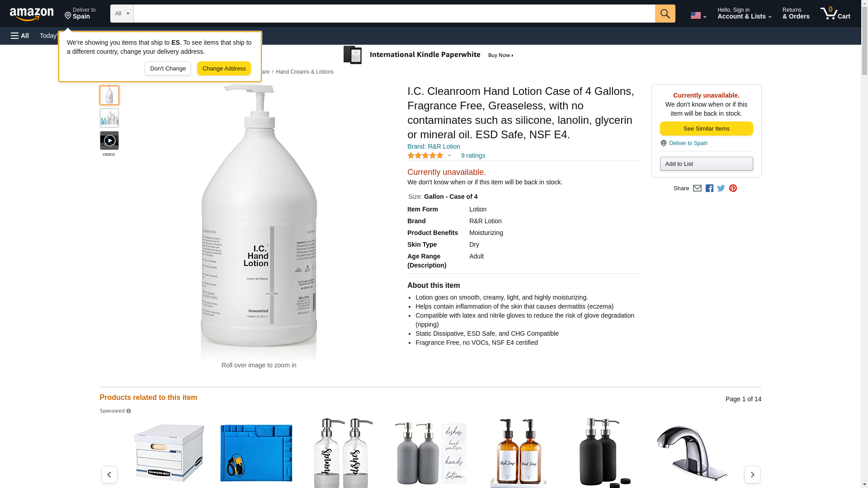Open the All hamburger menu
The image size is (868, 488).
pyautogui.click(x=20, y=36)
